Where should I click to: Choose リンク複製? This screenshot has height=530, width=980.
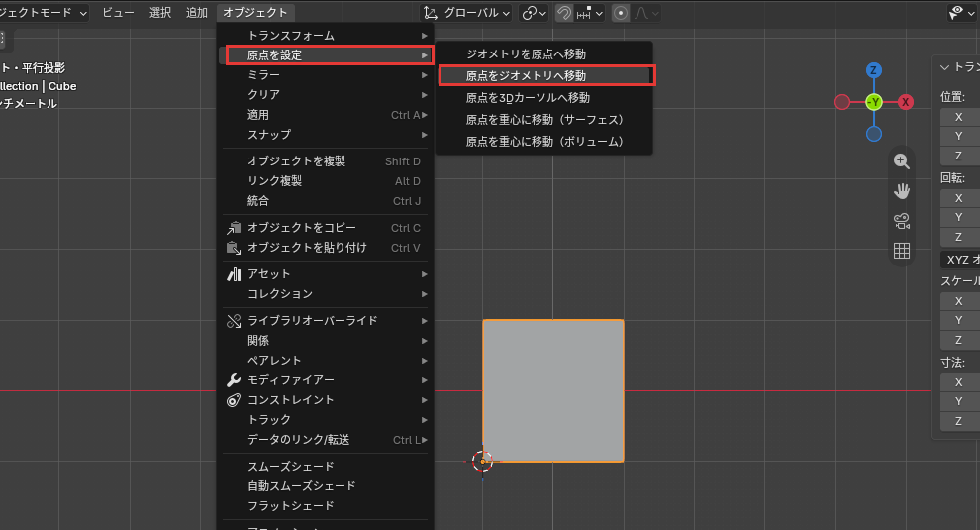[327, 181]
